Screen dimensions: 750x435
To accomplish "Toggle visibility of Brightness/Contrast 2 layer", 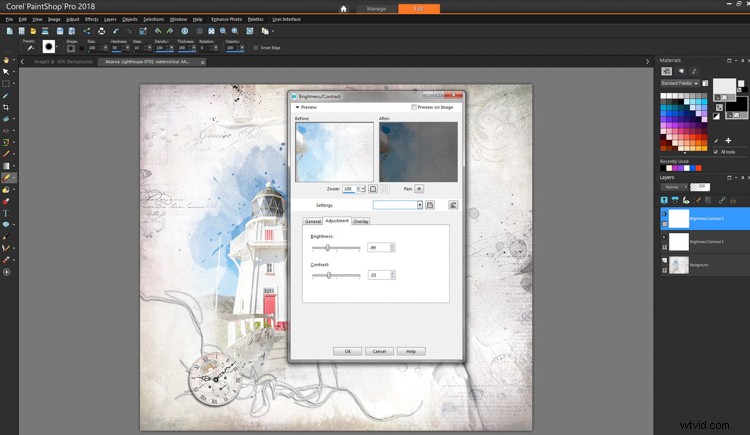I will click(664, 214).
